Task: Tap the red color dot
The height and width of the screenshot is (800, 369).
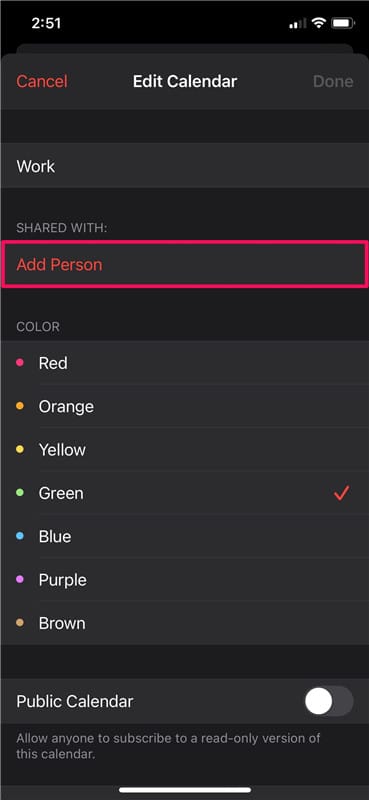Action: pyautogui.click(x=20, y=363)
